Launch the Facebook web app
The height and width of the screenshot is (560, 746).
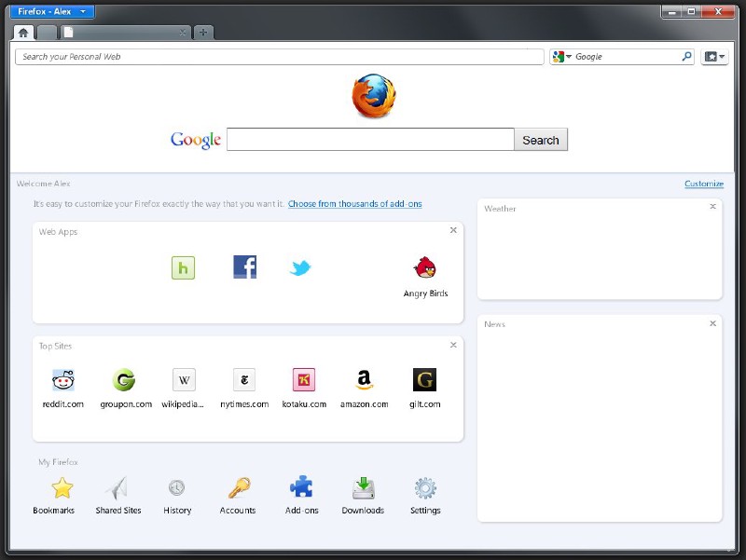pos(245,266)
